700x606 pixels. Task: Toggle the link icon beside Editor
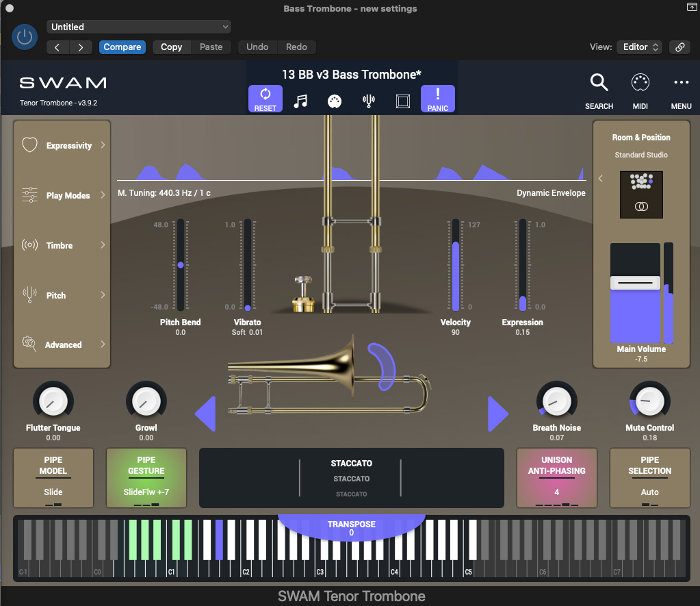point(679,47)
